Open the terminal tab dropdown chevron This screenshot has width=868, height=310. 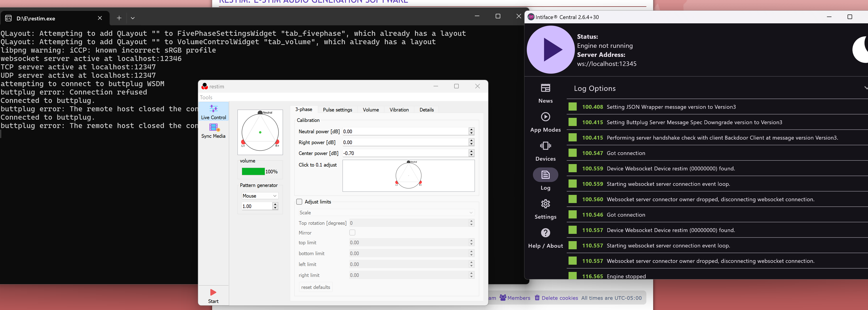pos(133,18)
